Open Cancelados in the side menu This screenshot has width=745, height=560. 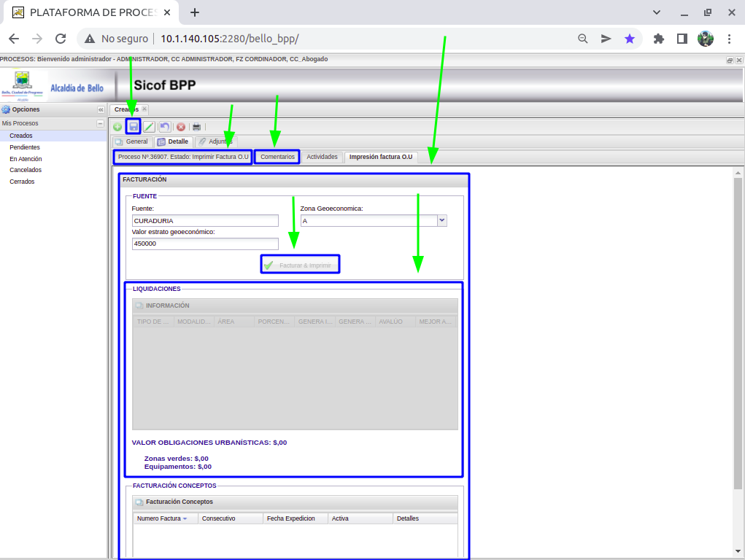tap(26, 170)
